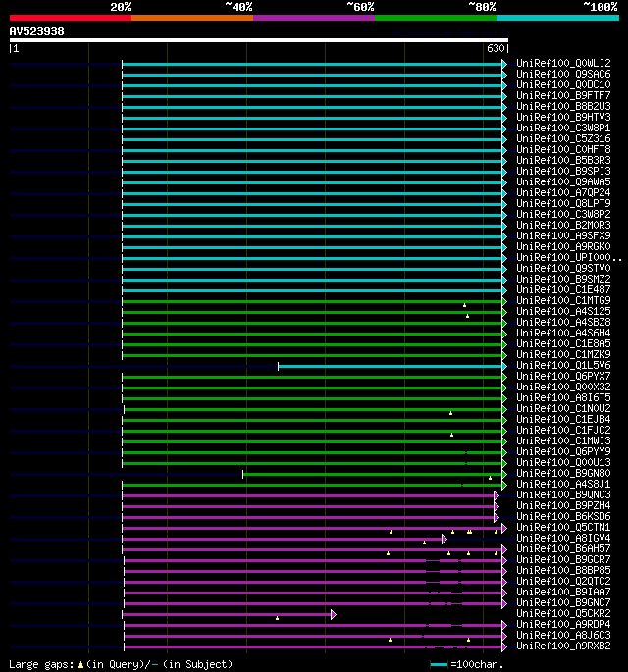
Task: Select the UniRef100_Q6PYX7 label
Action: click(x=563, y=377)
